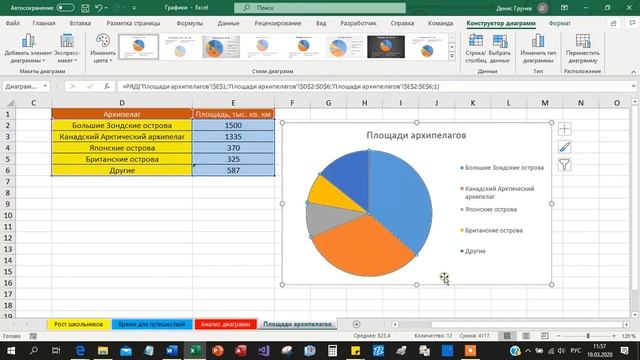Open the Рецензирование tab
Image resolution: width=640 pixels, height=360 pixels.
[x=278, y=23]
